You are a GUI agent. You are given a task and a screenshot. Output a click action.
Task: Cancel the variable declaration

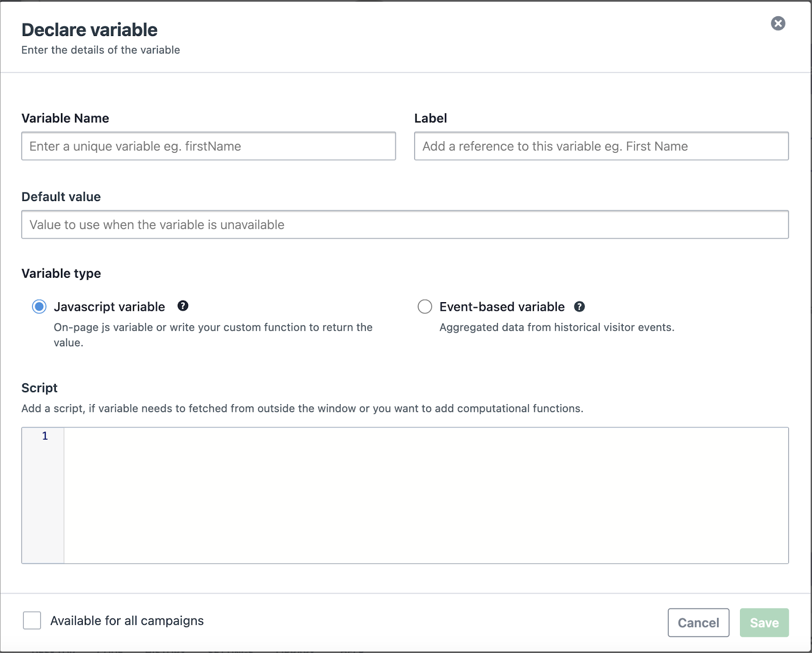pyautogui.click(x=698, y=623)
